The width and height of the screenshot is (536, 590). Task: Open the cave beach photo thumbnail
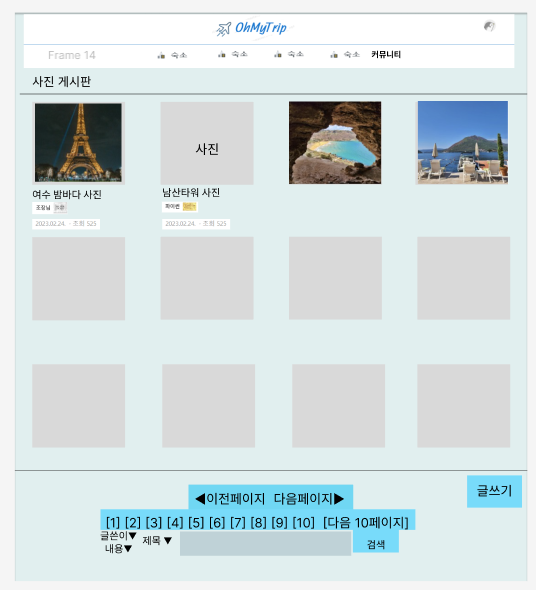[335, 143]
